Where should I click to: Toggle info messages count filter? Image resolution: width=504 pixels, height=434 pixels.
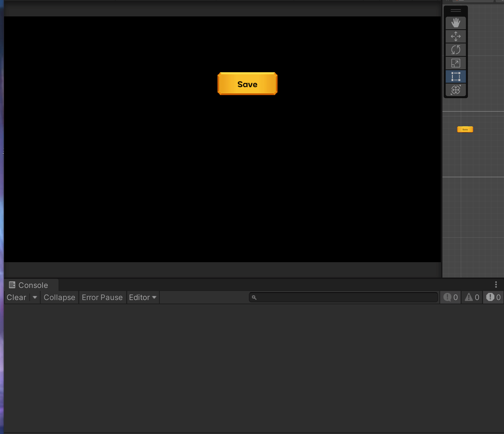click(450, 297)
